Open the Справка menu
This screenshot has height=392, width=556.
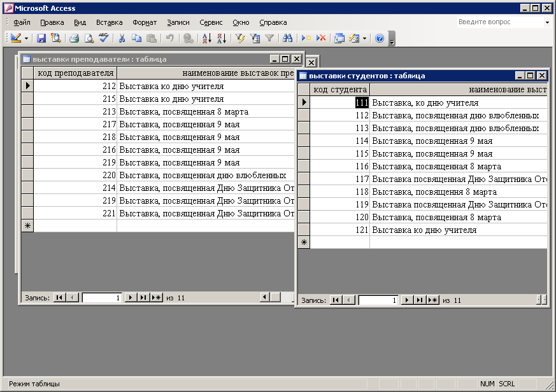coord(273,22)
